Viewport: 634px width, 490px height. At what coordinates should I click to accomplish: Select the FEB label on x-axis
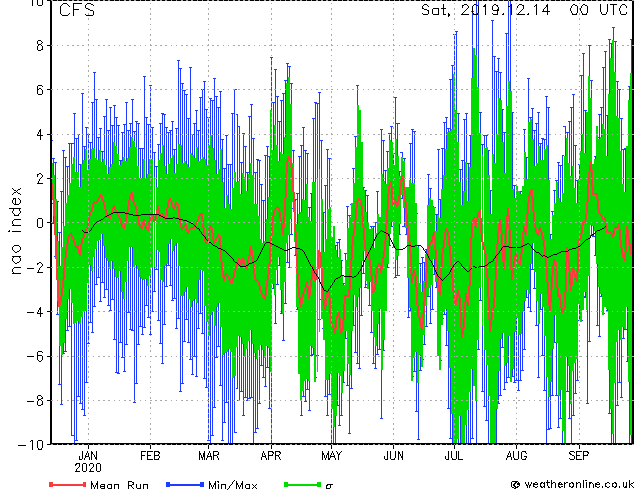tap(150, 454)
